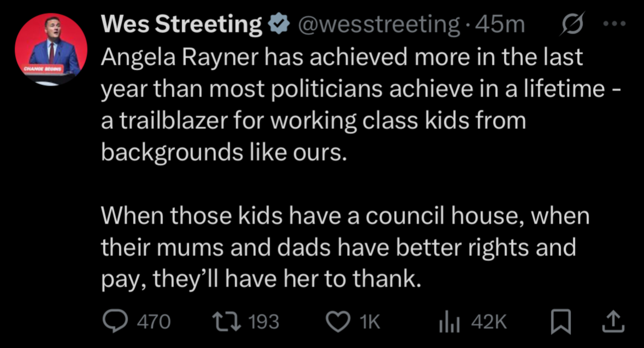Like the tweet with the heart icon

point(338,322)
